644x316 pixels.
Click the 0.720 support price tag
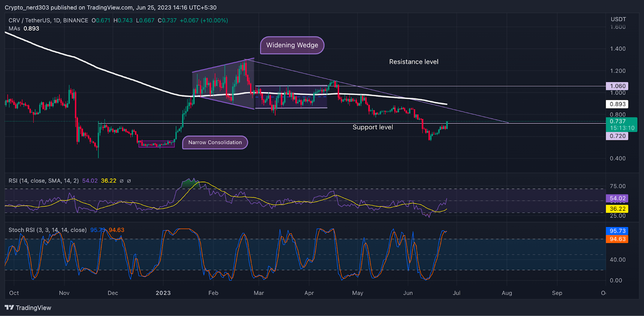[x=617, y=136]
